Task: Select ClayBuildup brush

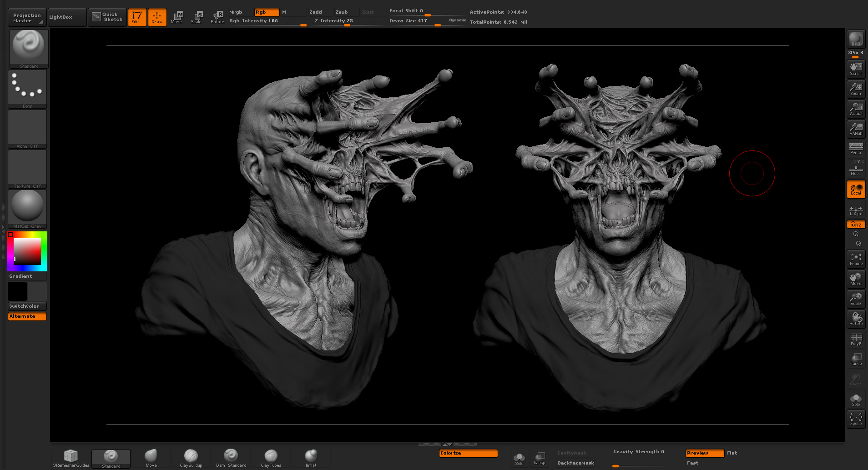Action: tap(191, 459)
